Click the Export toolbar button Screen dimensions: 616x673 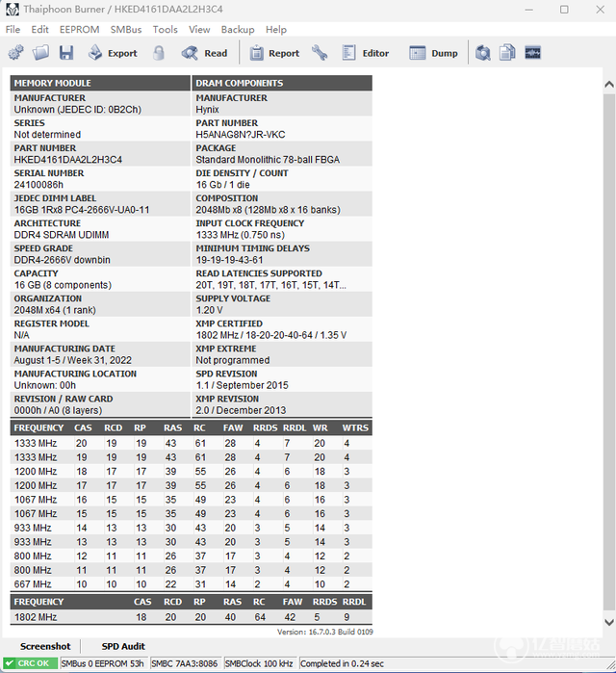(x=113, y=53)
